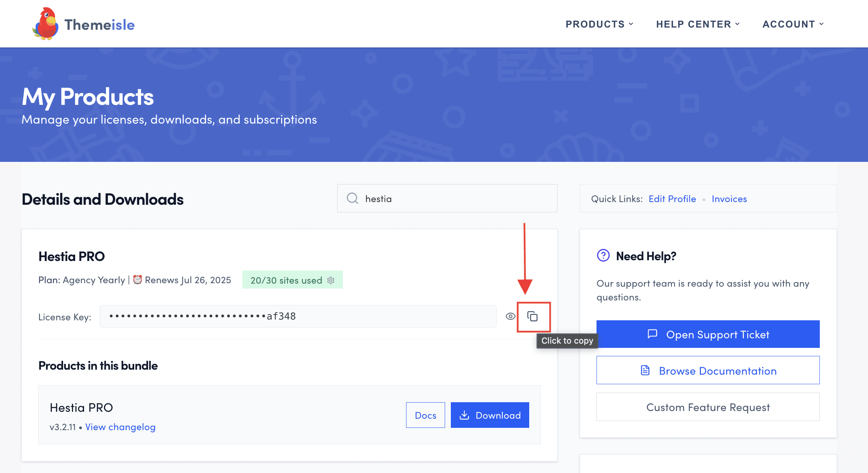Image resolution: width=868 pixels, height=473 pixels.
Task: View changelog for Hestia PRO
Action: [x=120, y=427]
